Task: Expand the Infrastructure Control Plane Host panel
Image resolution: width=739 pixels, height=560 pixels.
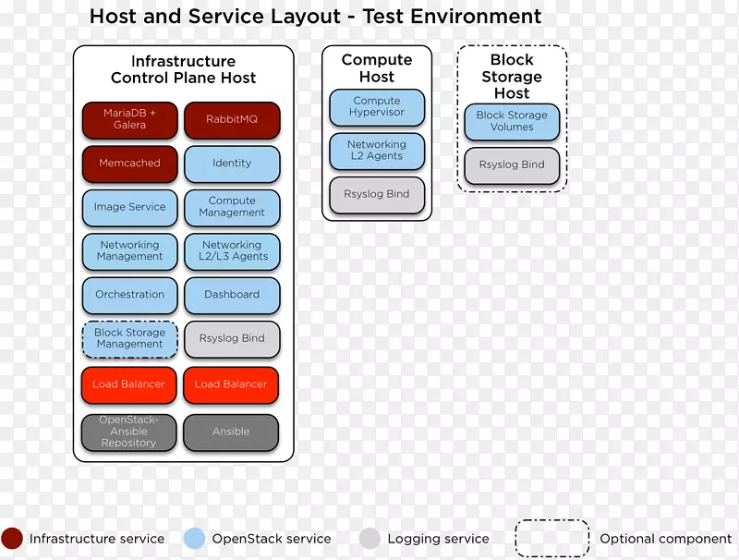Action: tap(184, 69)
